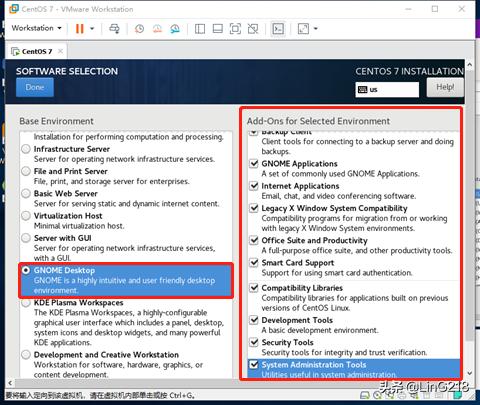480x405 pixels.
Task: Take a snapshot using the clock icon
Action: (139, 29)
